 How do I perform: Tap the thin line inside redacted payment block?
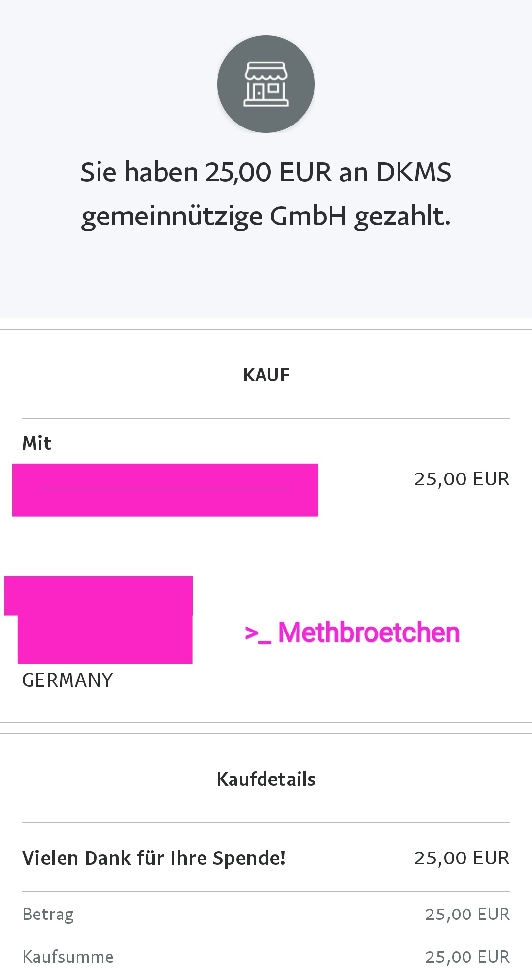pos(165,490)
